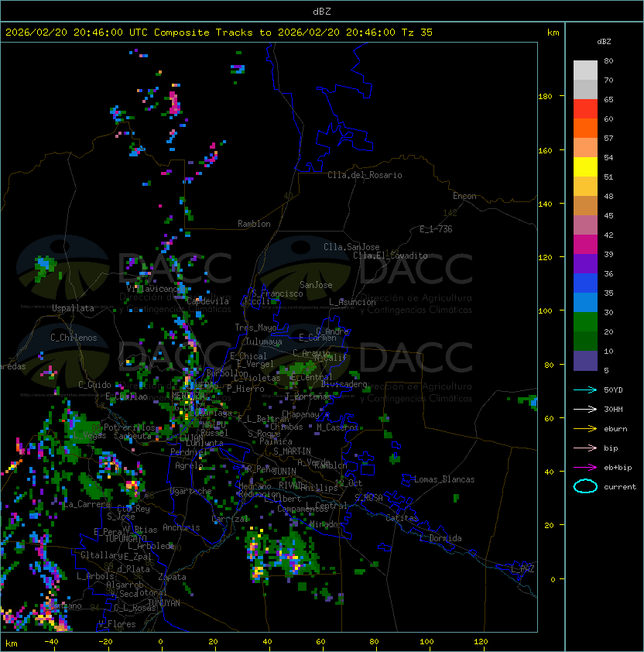Screen dimensions: 644x652
Task: Select amber 51–48 dBZ swatch
Action: [x=585, y=187]
